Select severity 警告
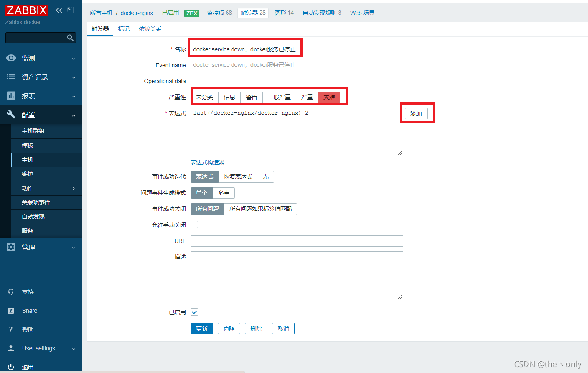Viewport: 588px width, 373px height. pyautogui.click(x=252, y=97)
